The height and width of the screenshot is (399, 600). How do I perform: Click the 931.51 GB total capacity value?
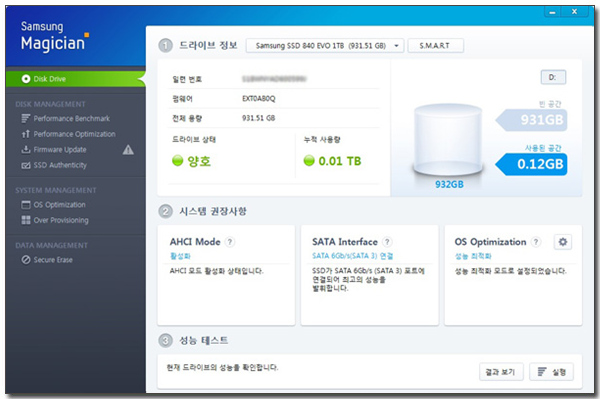tap(258, 118)
